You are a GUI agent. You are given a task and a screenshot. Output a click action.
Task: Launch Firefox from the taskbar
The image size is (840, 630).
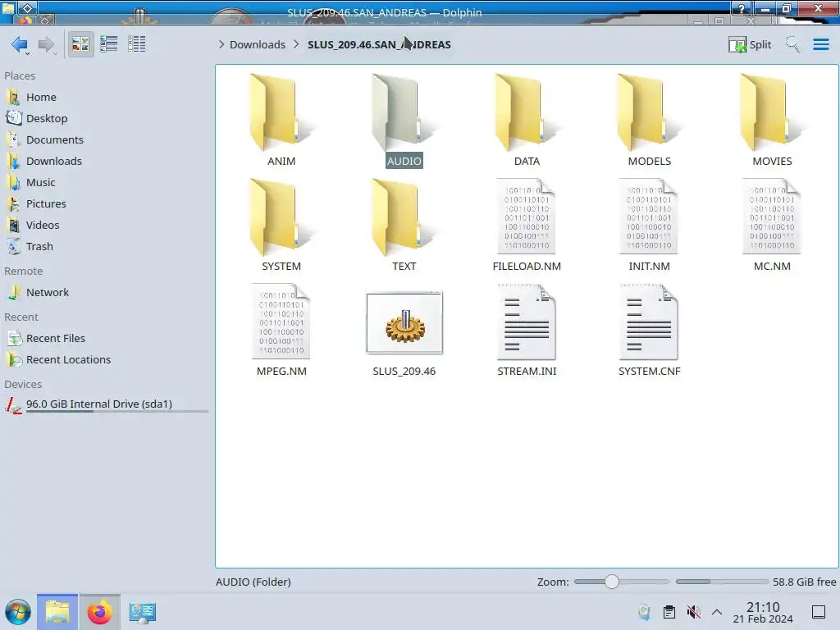pyautogui.click(x=99, y=612)
